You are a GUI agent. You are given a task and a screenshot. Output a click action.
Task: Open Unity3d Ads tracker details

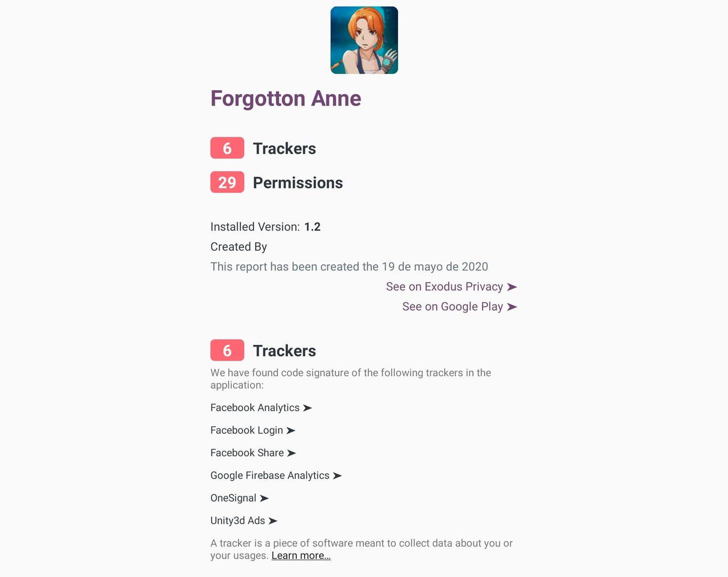[237, 521]
